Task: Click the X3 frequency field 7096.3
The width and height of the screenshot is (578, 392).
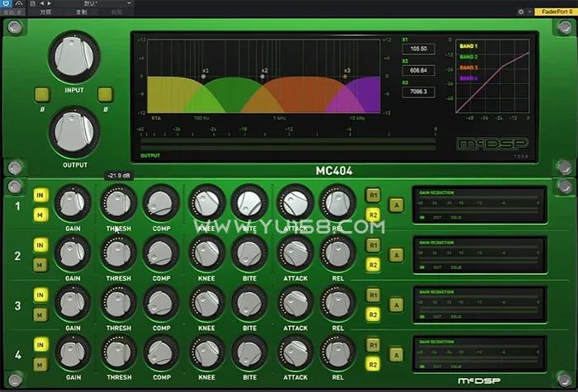Action: [419, 92]
